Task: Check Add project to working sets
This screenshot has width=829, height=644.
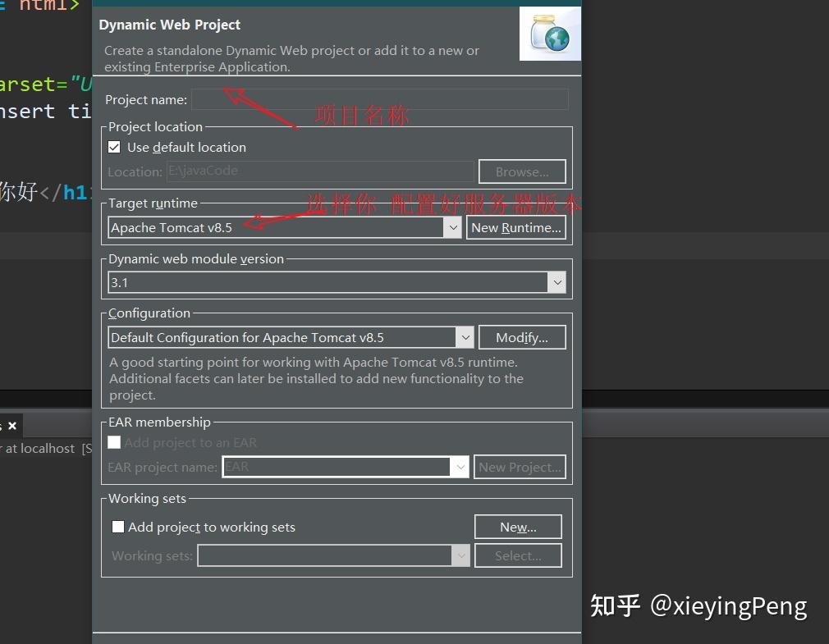Action: click(x=117, y=527)
